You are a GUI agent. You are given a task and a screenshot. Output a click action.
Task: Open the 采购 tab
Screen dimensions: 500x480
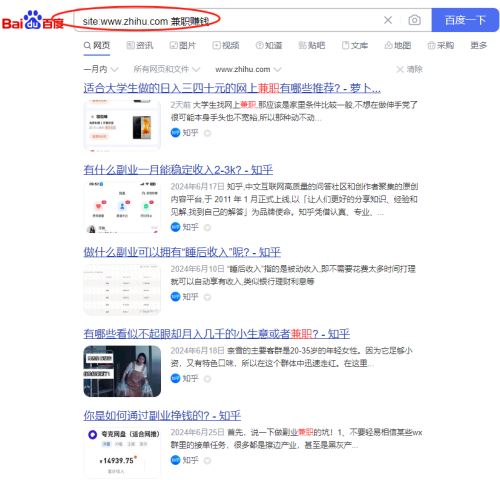pyautogui.click(x=441, y=45)
